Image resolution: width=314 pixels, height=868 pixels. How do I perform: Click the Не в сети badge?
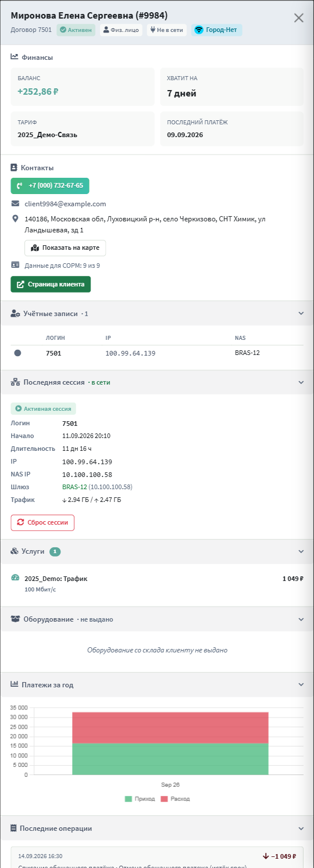(x=167, y=30)
